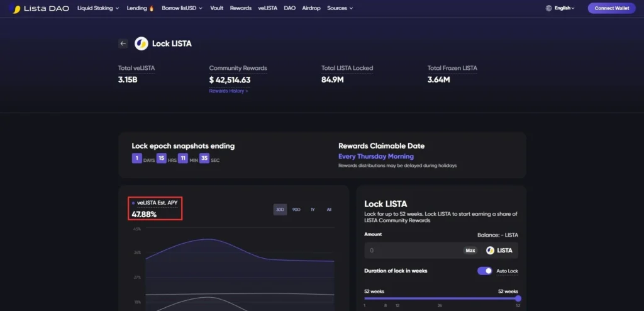Click the Community Rewards label

coord(238,68)
